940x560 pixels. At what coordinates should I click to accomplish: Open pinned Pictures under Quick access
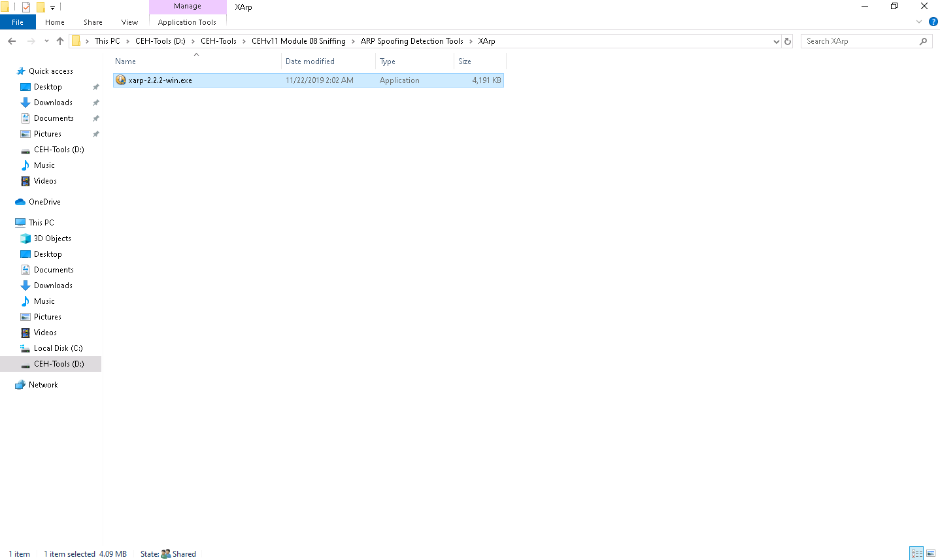point(48,134)
